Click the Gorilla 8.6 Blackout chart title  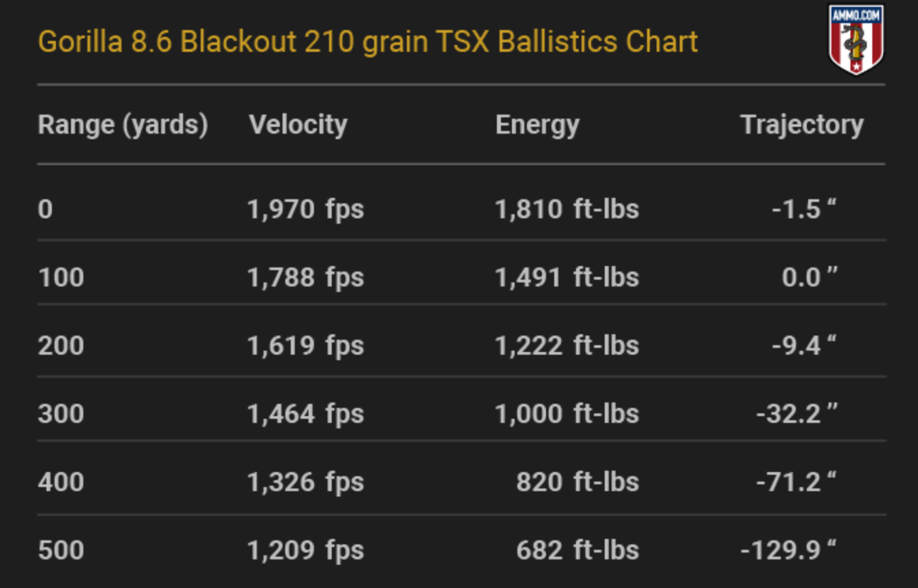coord(368,42)
